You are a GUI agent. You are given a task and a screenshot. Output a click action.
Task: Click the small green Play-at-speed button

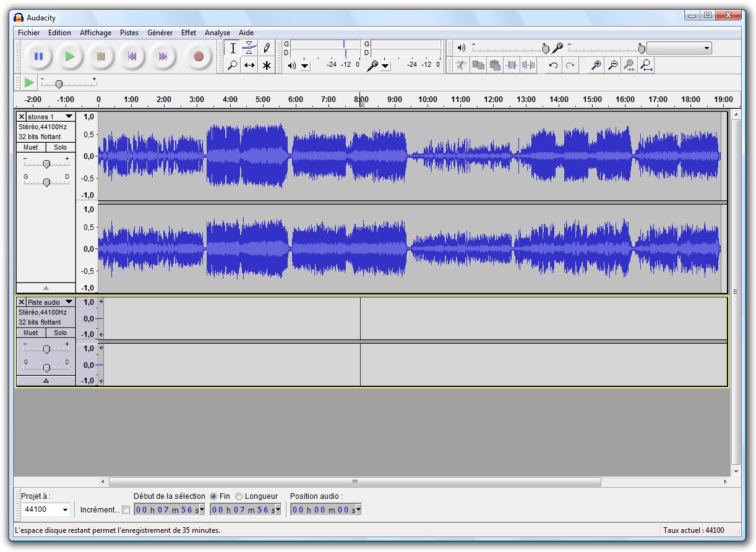click(x=29, y=82)
